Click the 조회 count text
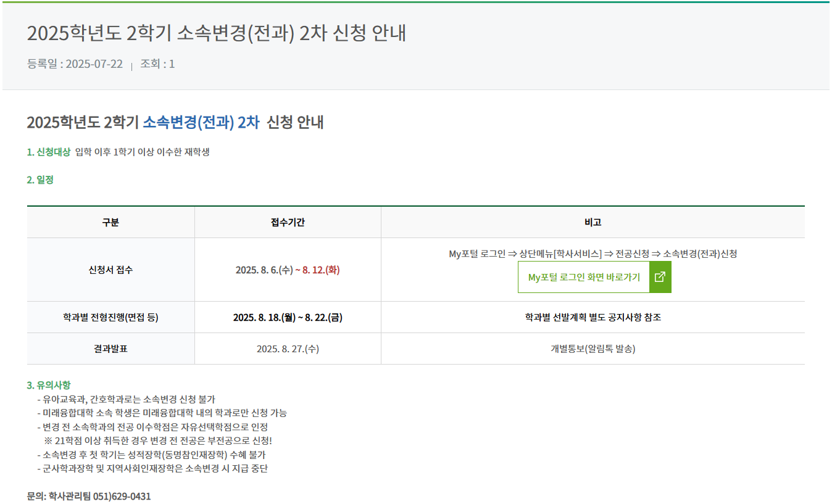Image resolution: width=832 pixels, height=504 pixels. point(157,64)
